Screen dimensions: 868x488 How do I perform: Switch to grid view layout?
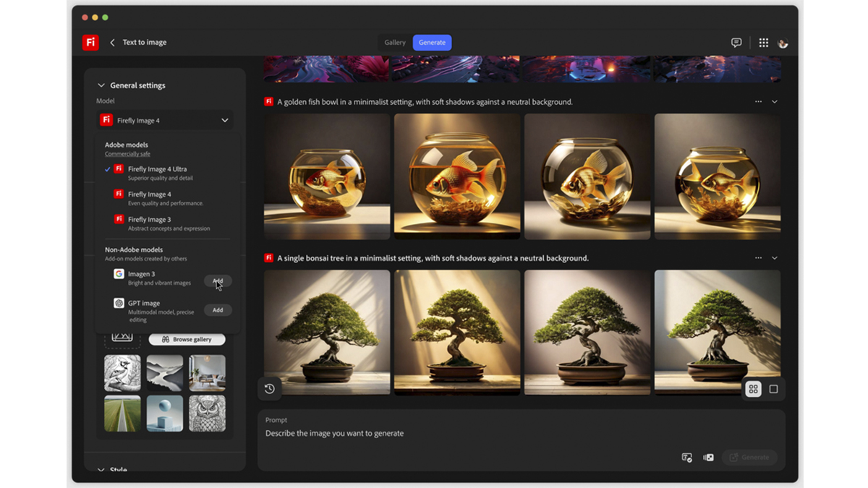coord(753,389)
